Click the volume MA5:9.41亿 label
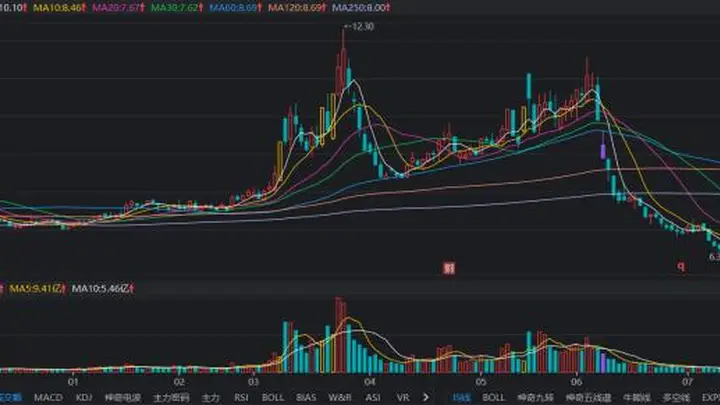 tap(38, 288)
